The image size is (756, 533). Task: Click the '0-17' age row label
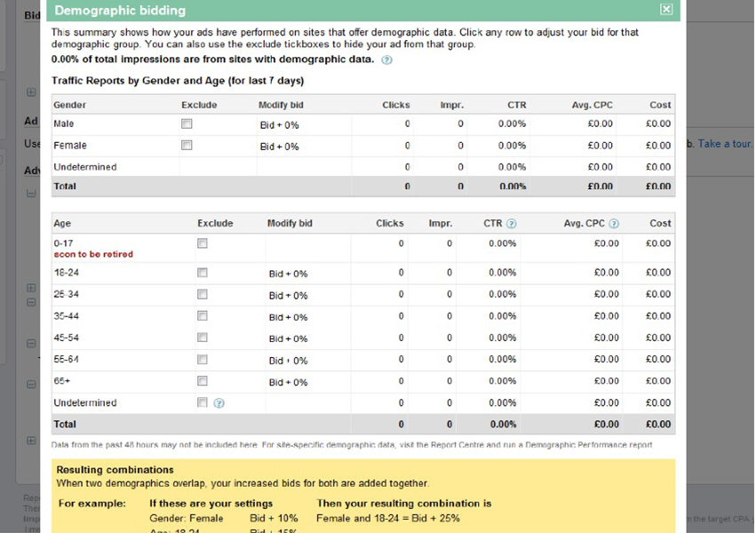64,243
